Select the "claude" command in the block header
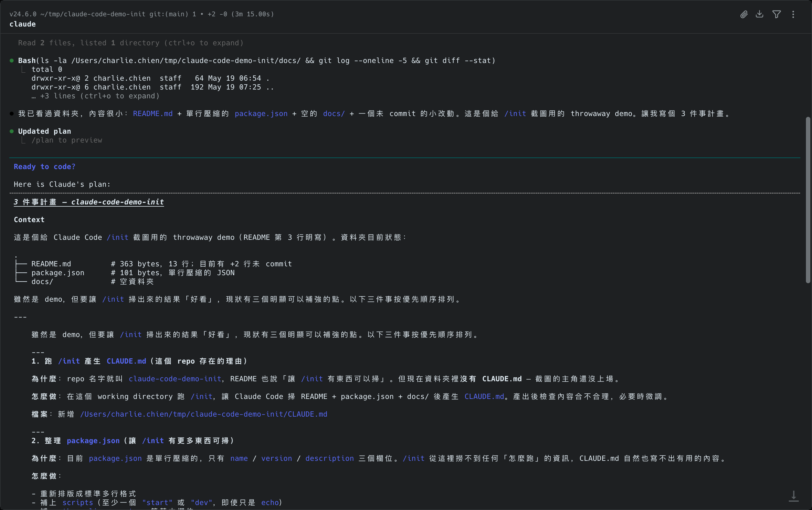The width and height of the screenshot is (812, 510). coord(23,24)
